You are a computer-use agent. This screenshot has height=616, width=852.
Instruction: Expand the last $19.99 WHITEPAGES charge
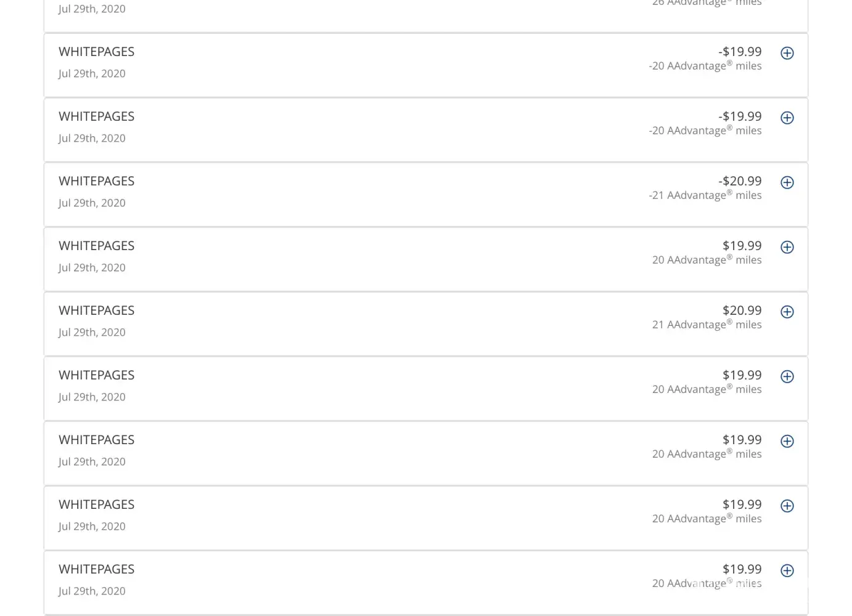(x=787, y=570)
